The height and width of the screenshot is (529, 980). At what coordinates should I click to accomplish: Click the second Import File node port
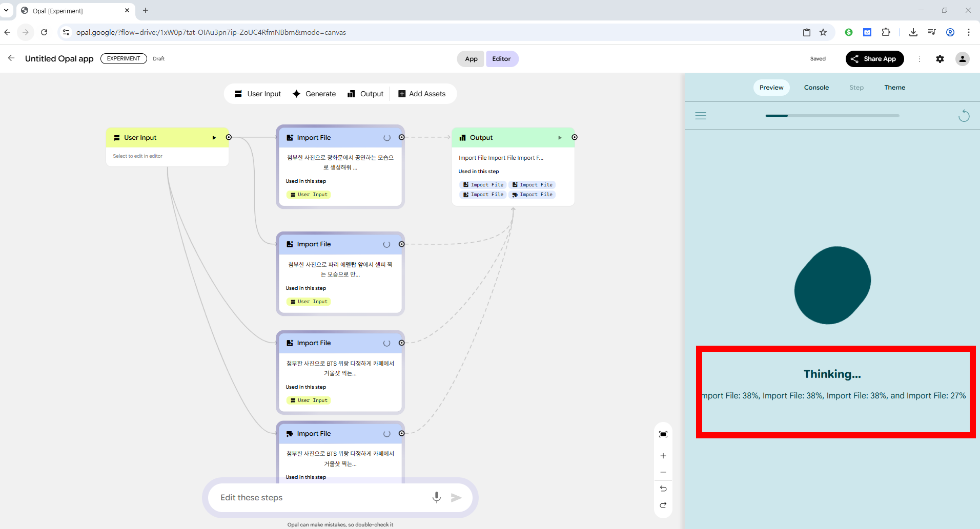point(402,244)
